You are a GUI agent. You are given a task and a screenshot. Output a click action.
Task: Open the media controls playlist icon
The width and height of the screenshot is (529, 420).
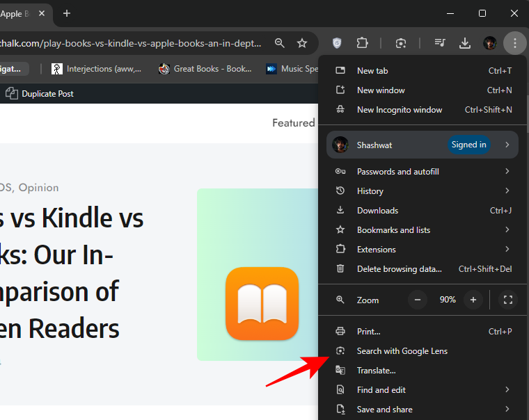click(x=440, y=43)
